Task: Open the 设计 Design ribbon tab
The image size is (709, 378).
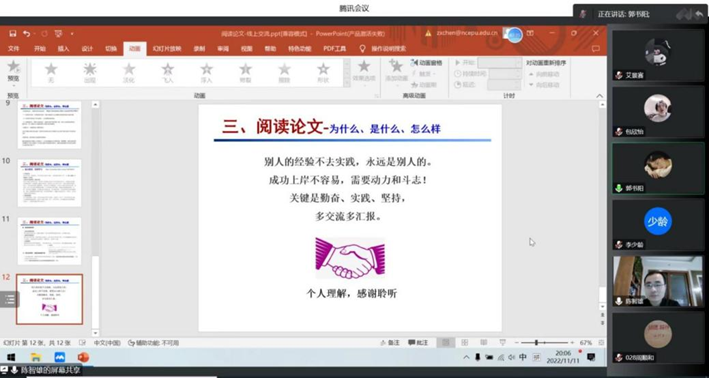Action: [x=87, y=48]
